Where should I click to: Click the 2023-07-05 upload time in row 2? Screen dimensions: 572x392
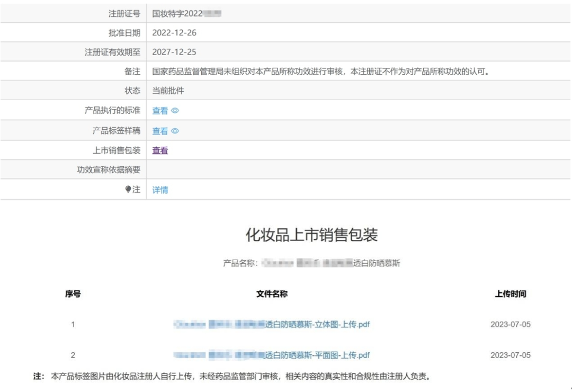pyautogui.click(x=510, y=355)
